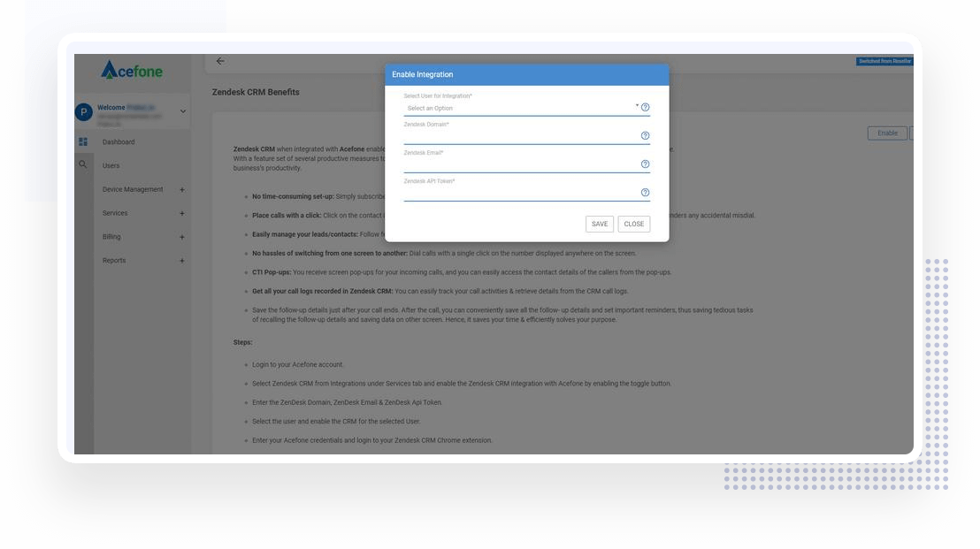
Task: Click the 'CTI Pop-ups:' bullet text
Action: tap(272, 272)
